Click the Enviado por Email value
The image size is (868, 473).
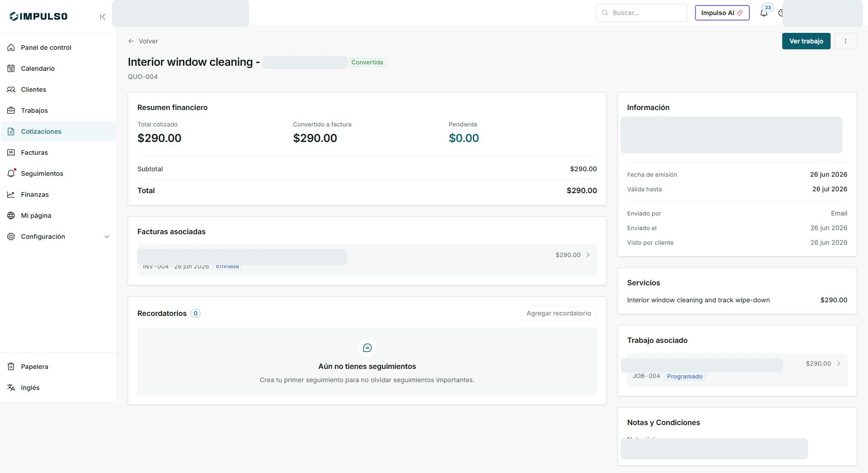(x=839, y=213)
